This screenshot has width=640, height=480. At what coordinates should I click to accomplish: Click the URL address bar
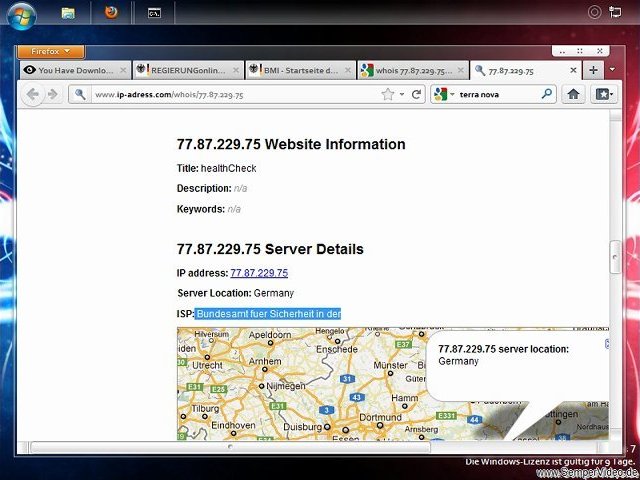(230, 94)
